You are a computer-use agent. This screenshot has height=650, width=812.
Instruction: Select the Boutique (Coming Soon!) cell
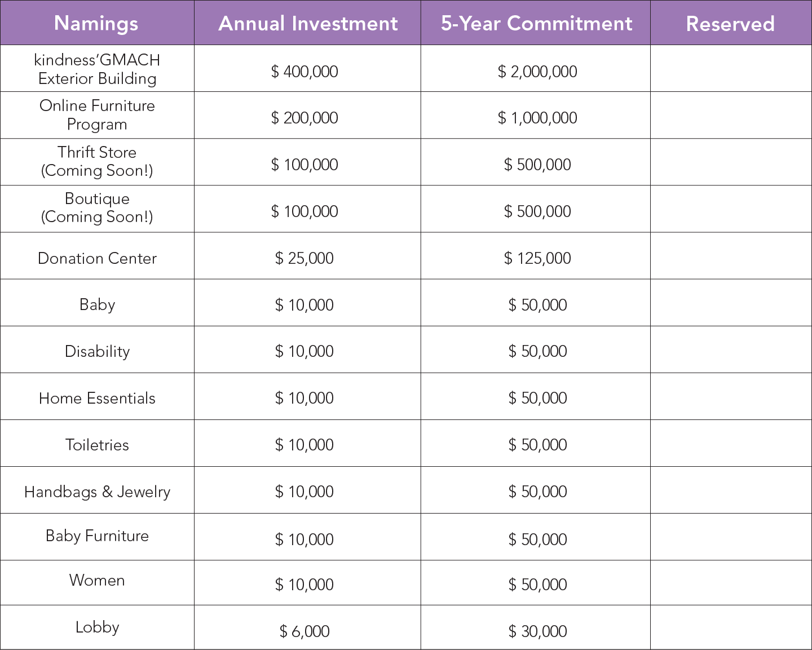pos(97,208)
